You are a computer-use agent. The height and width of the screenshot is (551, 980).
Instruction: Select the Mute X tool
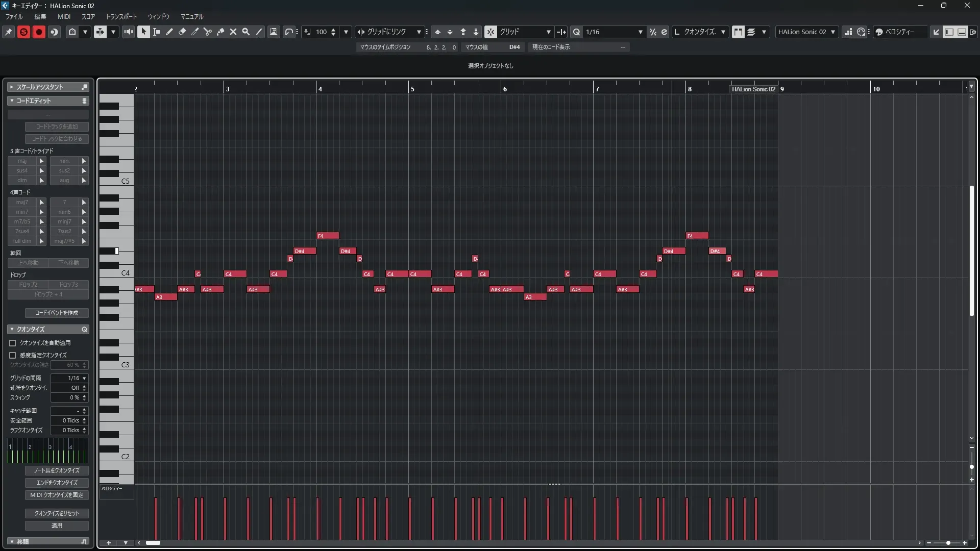(233, 32)
